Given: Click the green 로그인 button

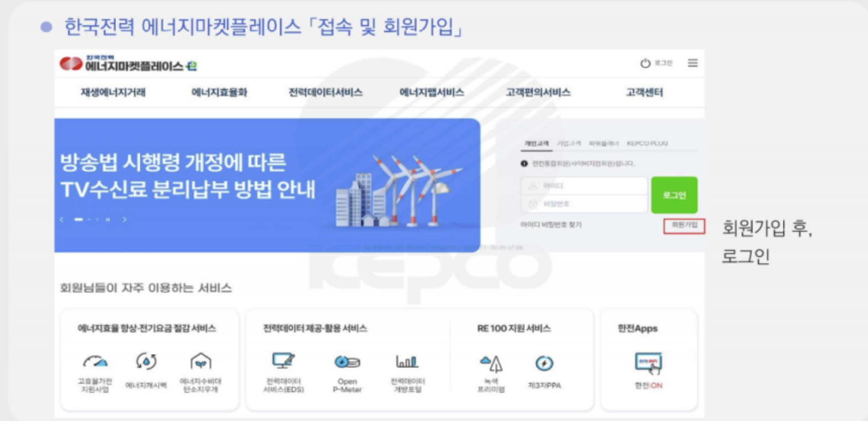Looking at the screenshot, I should (x=674, y=195).
